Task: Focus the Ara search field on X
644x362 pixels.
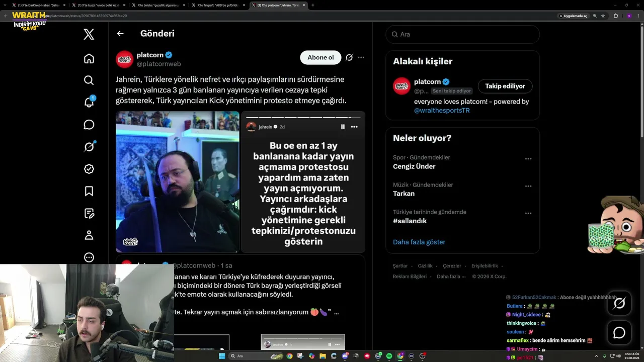Action: (x=463, y=34)
